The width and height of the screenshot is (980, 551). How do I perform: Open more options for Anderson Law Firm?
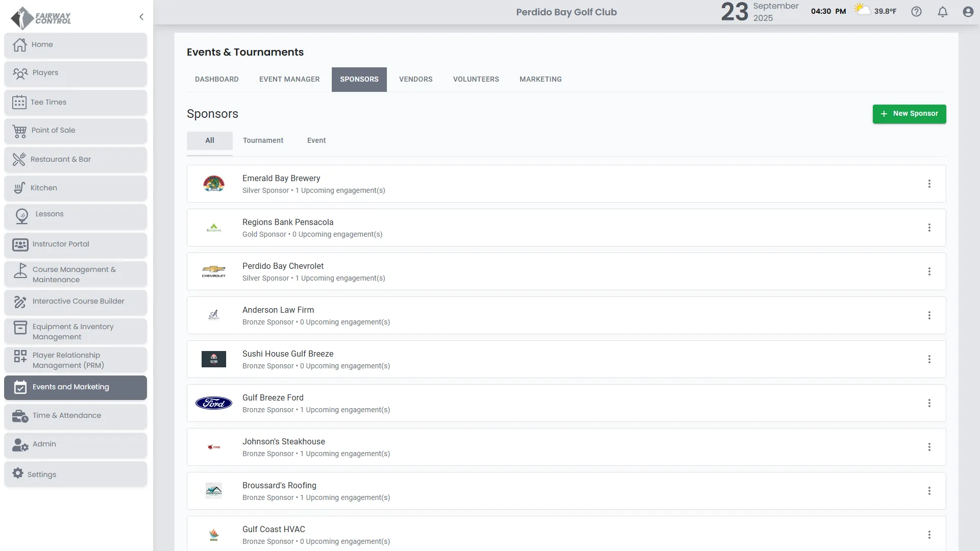(929, 315)
